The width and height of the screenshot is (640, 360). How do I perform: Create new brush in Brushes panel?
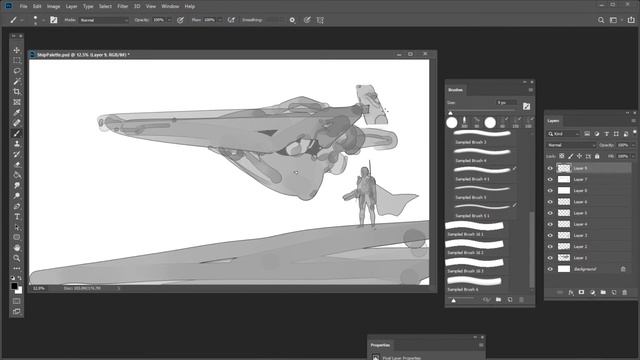(x=510, y=300)
